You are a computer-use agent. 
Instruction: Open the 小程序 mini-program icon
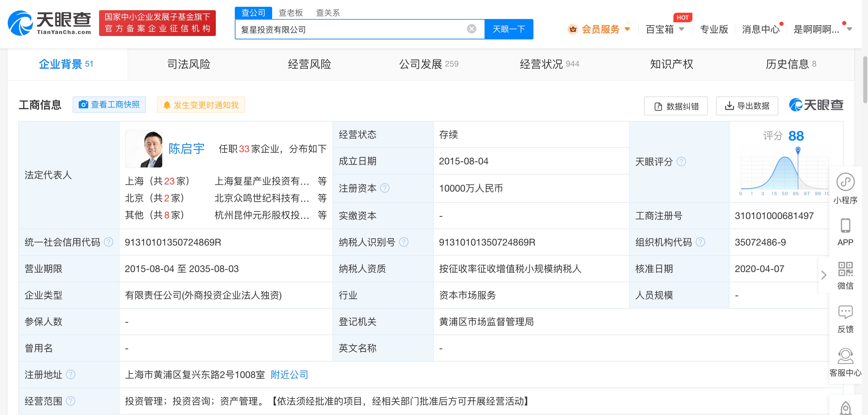(845, 182)
